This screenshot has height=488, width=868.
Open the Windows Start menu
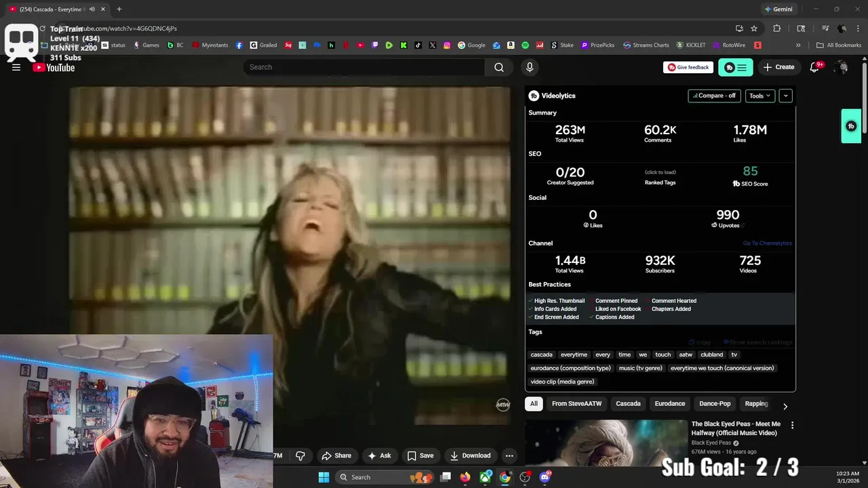(x=323, y=477)
